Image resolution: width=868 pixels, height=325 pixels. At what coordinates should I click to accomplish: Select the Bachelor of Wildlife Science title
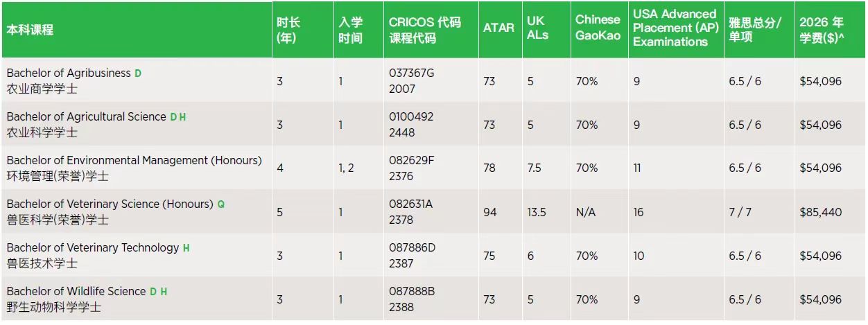point(76,292)
